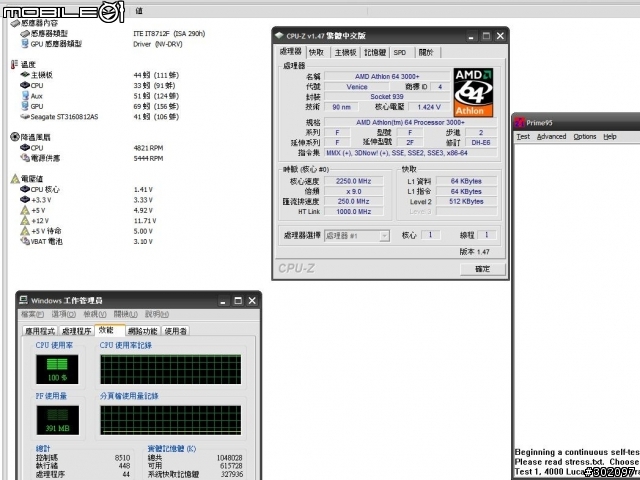This screenshot has height=480, width=640.
Task: Click the AMD Athlon 64 logo
Action: [473, 93]
